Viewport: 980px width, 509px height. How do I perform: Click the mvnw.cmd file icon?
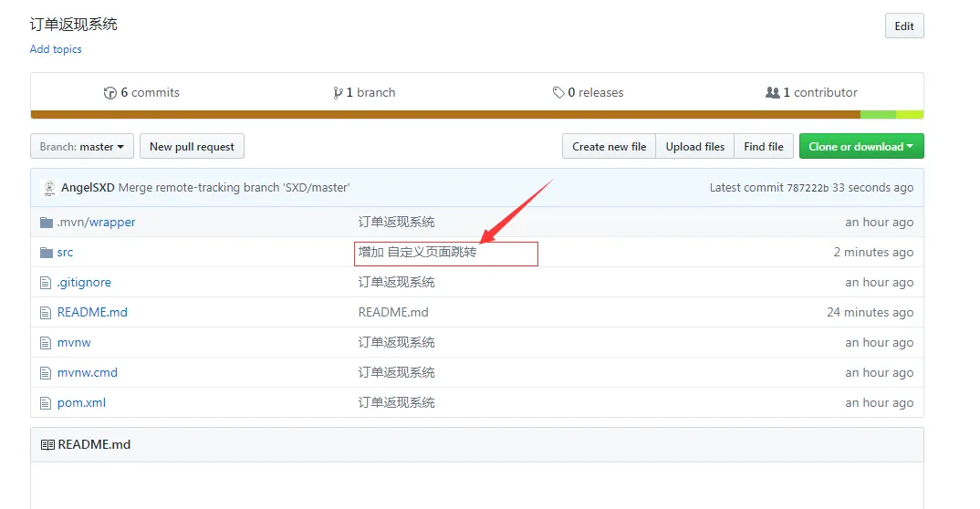tap(45, 373)
